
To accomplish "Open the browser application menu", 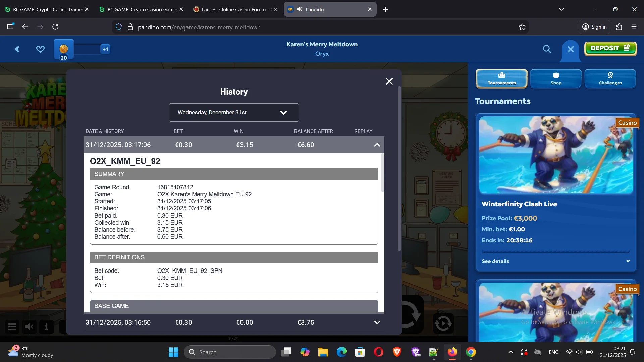I will 634,27.
